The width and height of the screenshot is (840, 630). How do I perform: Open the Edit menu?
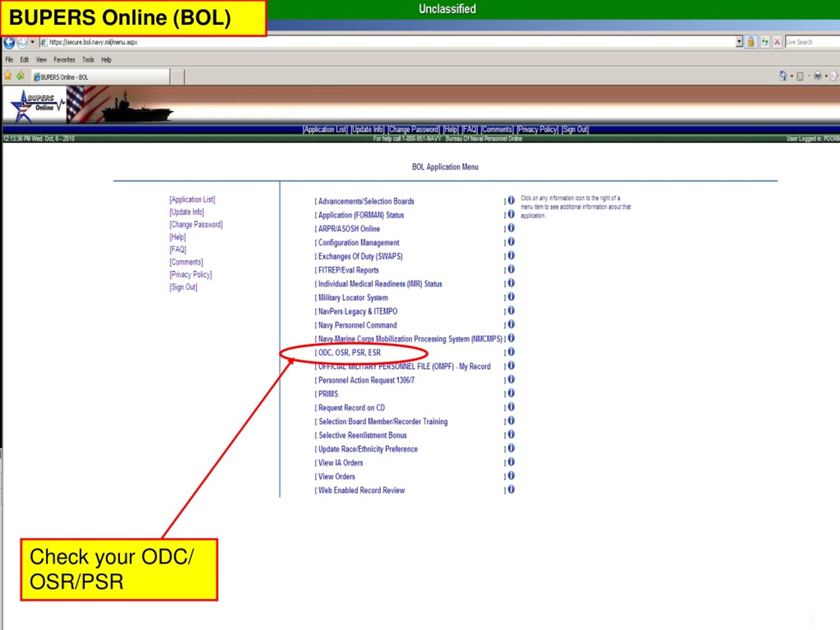click(24, 60)
